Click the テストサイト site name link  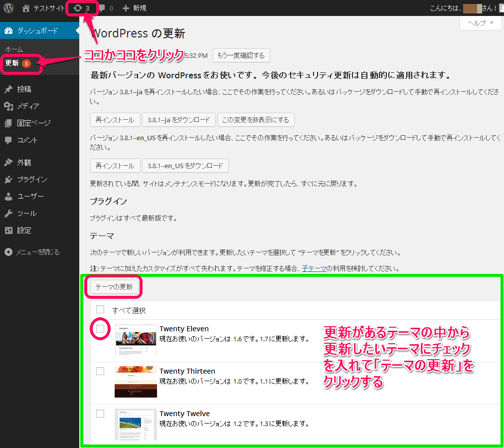(49, 8)
